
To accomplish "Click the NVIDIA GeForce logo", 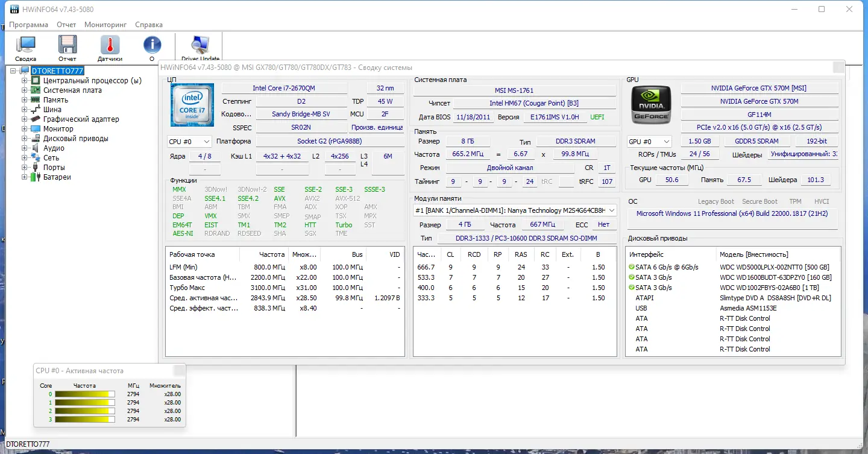I will coord(651,105).
